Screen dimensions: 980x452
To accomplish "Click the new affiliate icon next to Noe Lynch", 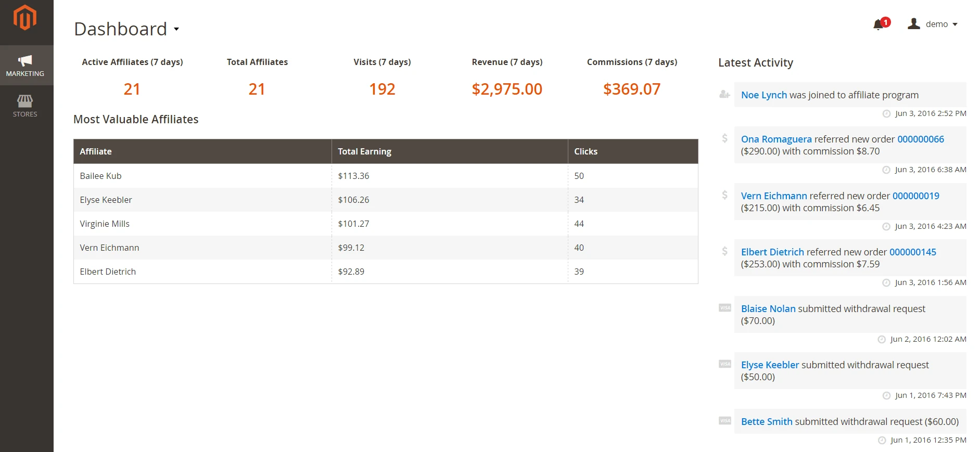I will (724, 94).
